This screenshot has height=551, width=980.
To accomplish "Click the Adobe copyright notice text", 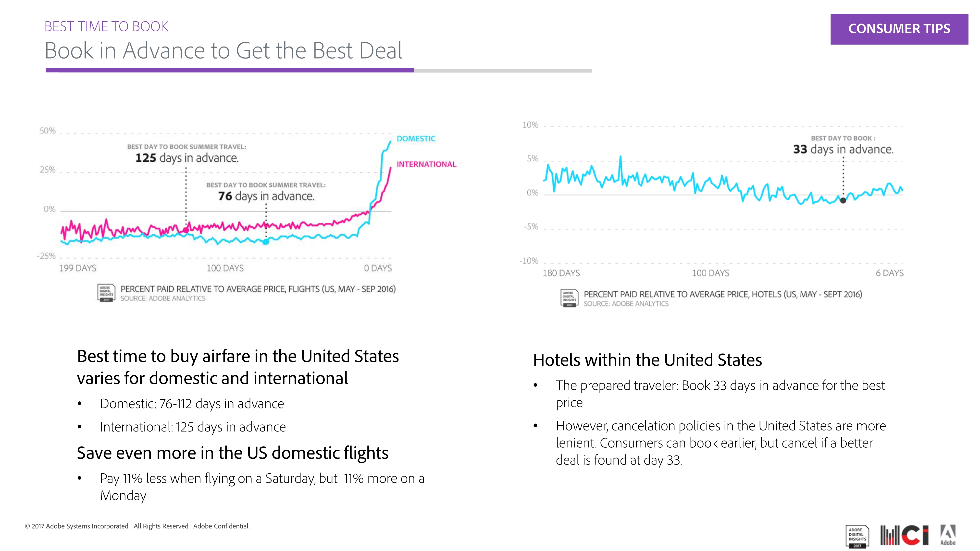I will pos(137,526).
